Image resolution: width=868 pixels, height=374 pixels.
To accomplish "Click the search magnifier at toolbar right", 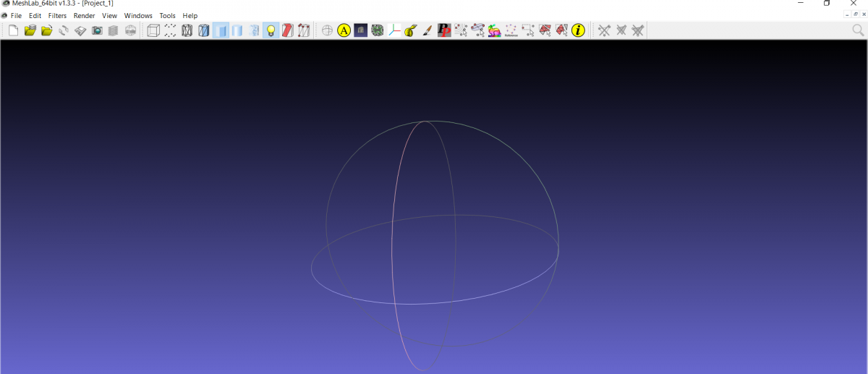I will (x=858, y=30).
